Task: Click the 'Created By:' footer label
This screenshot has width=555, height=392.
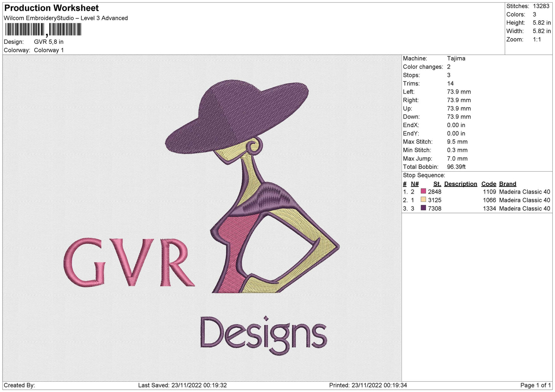Action: point(19,385)
